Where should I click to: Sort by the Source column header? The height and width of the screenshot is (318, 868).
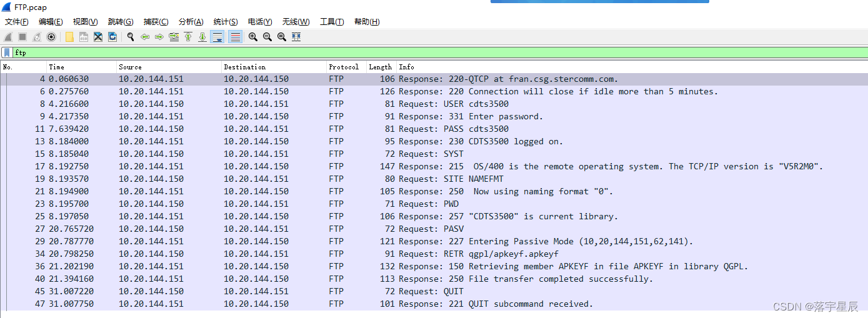tap(169, 67)
